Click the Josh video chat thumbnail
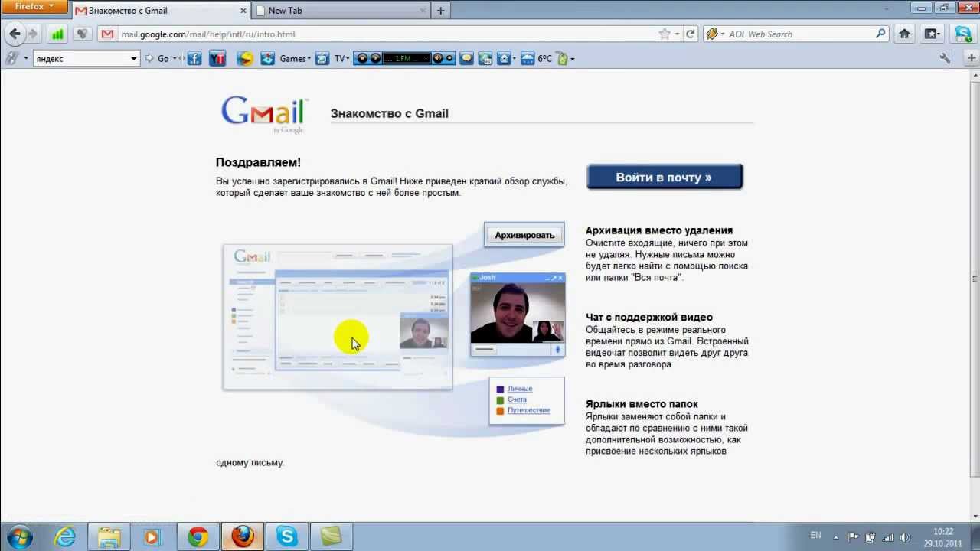Viewport: 980px width, 551px height. 518,314
